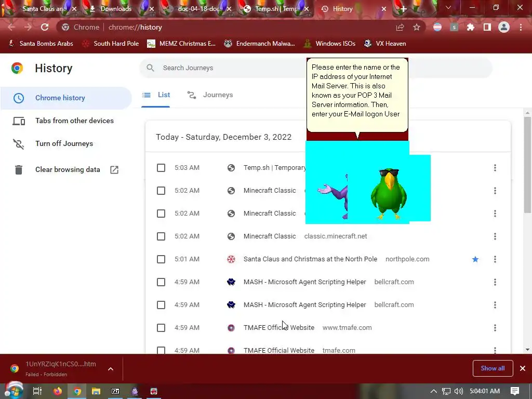Open Clear browsing data
The width and height of the screenshot is (532, 399).
(x=66, y=170)
